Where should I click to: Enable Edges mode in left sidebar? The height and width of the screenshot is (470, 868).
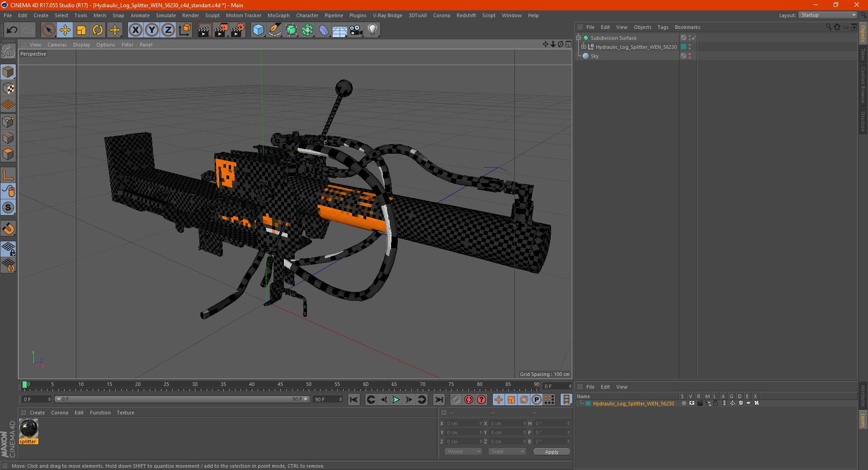click(x=8, y=138)
